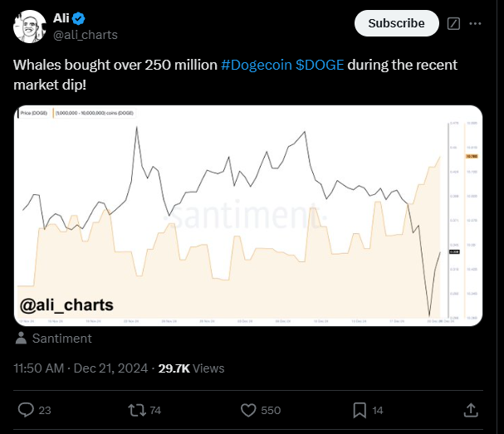Click the Santiment person tag icon

tap(21, 338)
